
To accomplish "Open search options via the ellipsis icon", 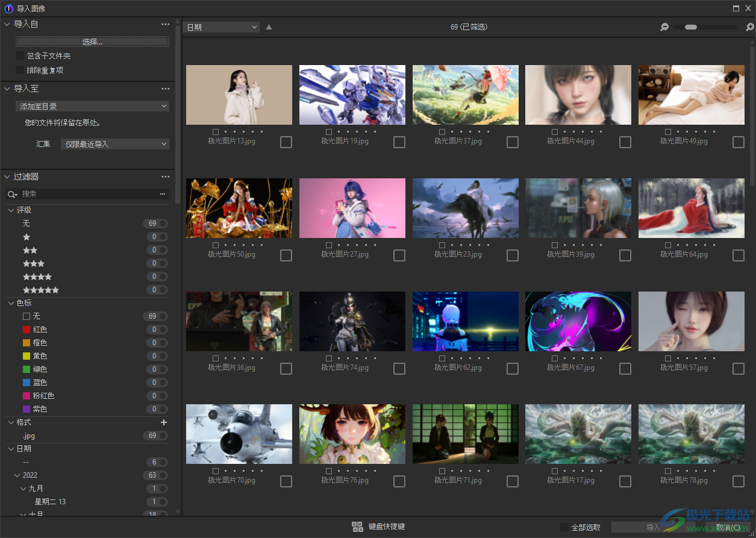I will point(163,193).
